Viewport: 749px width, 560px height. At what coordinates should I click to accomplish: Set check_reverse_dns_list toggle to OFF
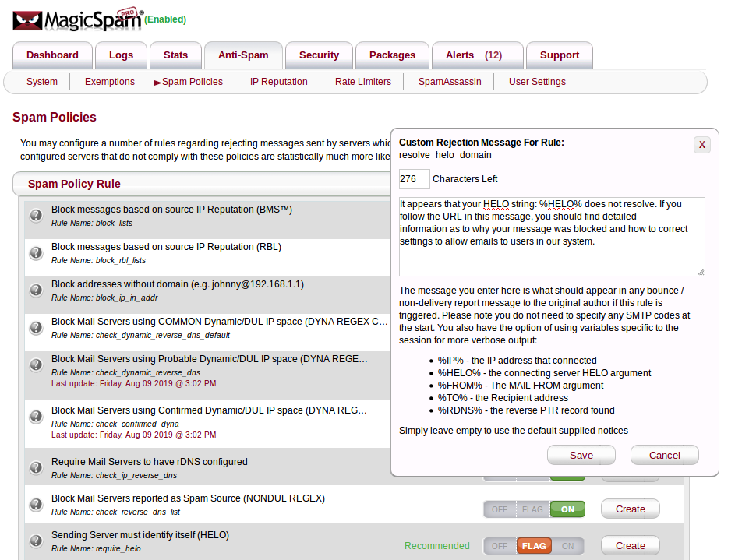[500, 509]
